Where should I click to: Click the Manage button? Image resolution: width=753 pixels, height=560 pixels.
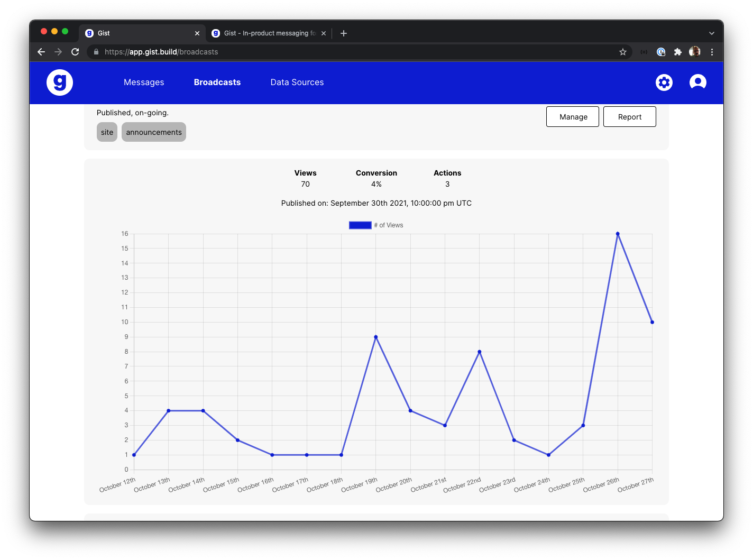click(x=572, y=116)
